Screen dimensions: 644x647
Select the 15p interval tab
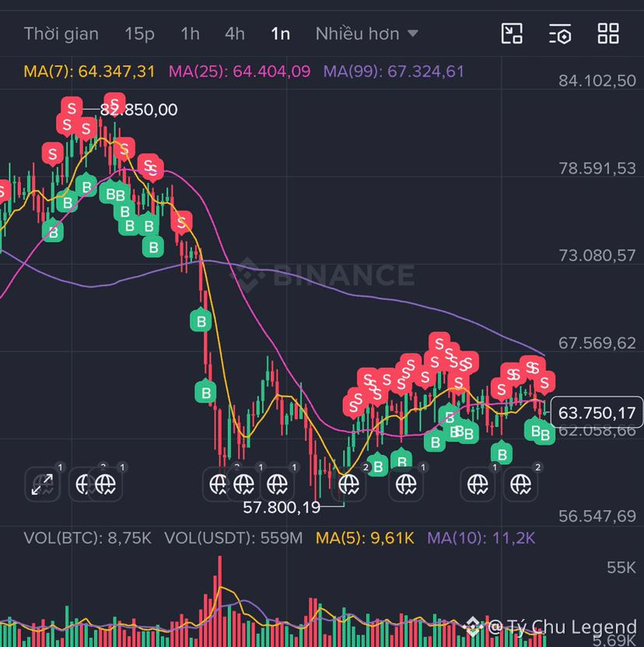[139, 34]
